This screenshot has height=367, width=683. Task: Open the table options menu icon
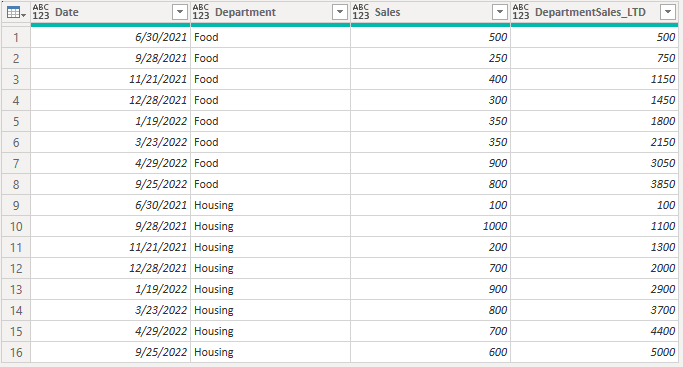[16, 13]
